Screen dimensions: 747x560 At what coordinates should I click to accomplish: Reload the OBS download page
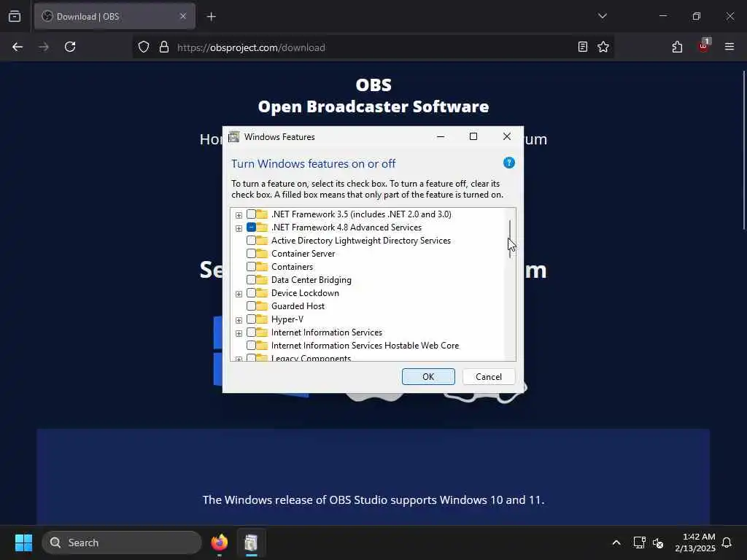[x=70, y=47]
